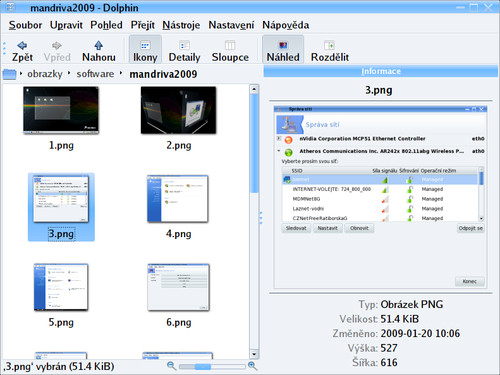This screenshot has width=500, height=375.
Task: Expand breadcrumb arrow before obrazky
Action: coord(21,73)
